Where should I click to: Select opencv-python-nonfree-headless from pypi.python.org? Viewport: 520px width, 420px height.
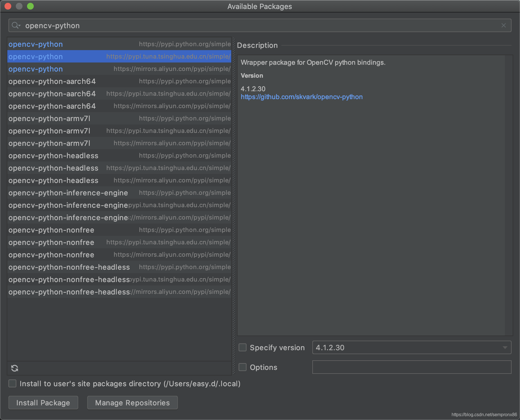pos(119,267)
